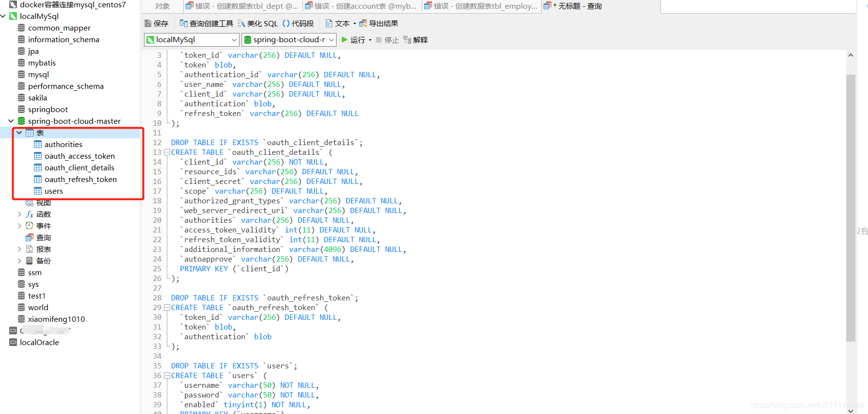Collapse the CREATE TABLE oauth_client_details code block
The height and width of the screenshot is (414, 868).
tap(167, 152)
